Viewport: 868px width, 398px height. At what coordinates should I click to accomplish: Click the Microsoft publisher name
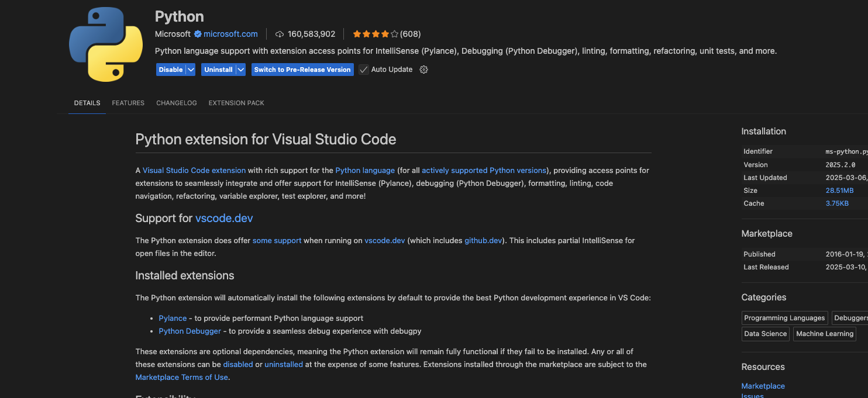click(x=173, y=34)
